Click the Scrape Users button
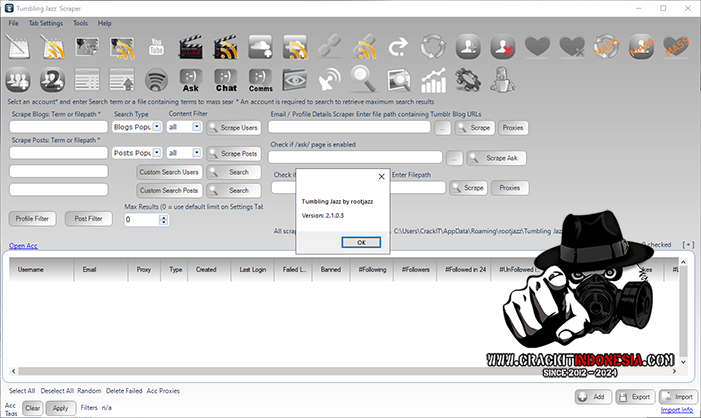The width and height of the screenshot is (701, 418). 233,128
